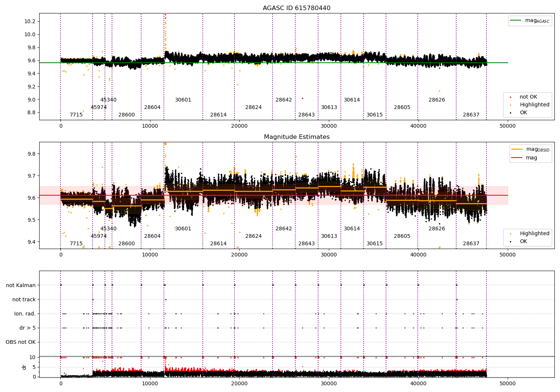Click OBSID label 30601 in AGASC ID plot
The image size is (560, 392).
183,100
